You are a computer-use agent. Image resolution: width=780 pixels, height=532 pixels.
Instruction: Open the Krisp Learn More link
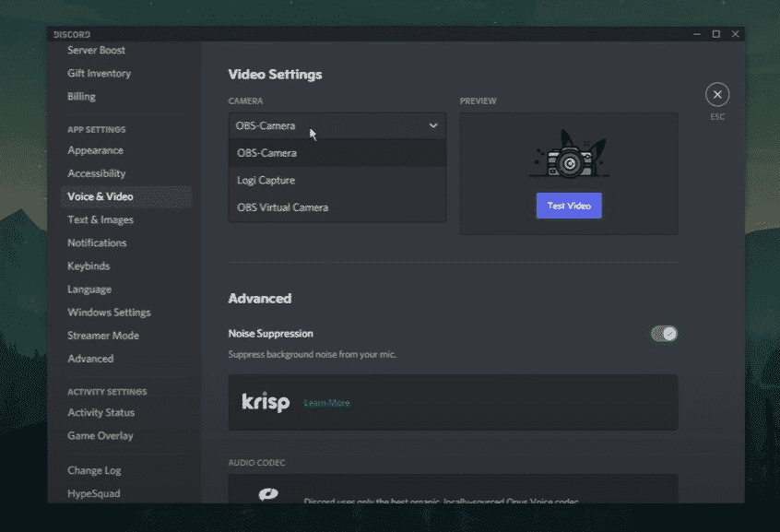pos(327,402)
